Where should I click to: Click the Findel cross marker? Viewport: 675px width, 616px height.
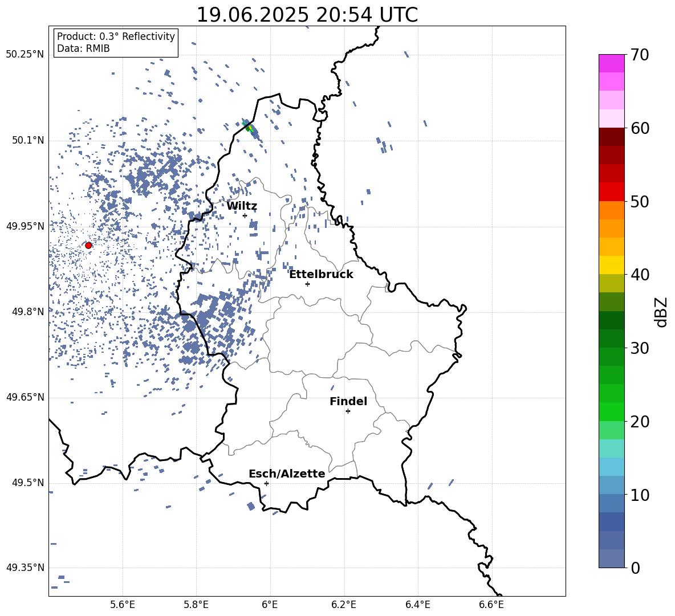(x=348, y=411)
